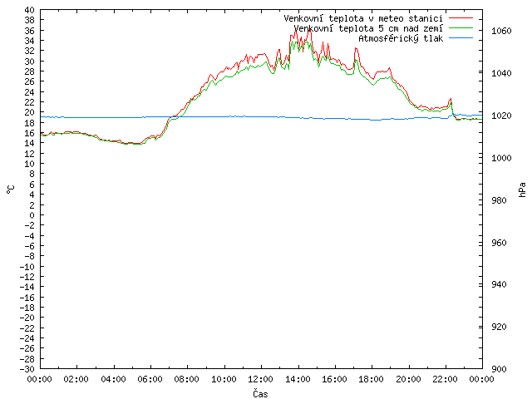Click legend text 'Venkovní teplota v meteo stanici'
532x399 pixels.
pyautogui.click(x=363, y=18)
